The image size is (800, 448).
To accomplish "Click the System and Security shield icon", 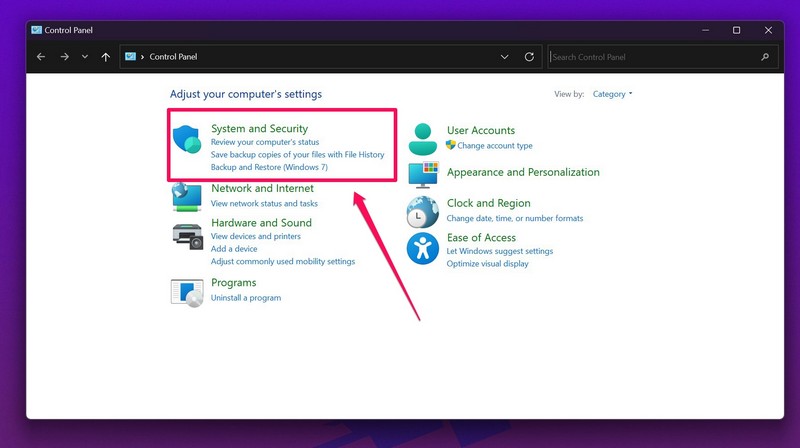I will coord(187,139).
